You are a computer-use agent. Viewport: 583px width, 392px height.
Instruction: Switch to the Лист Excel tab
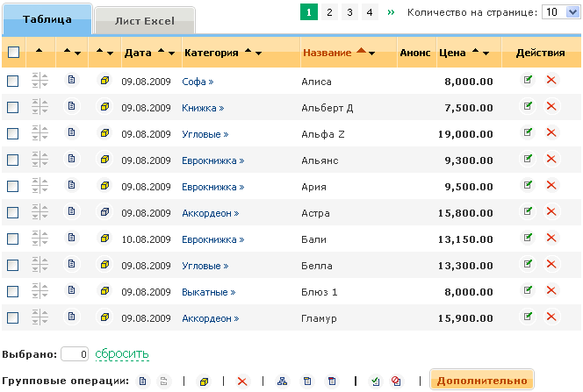point(145,20)
